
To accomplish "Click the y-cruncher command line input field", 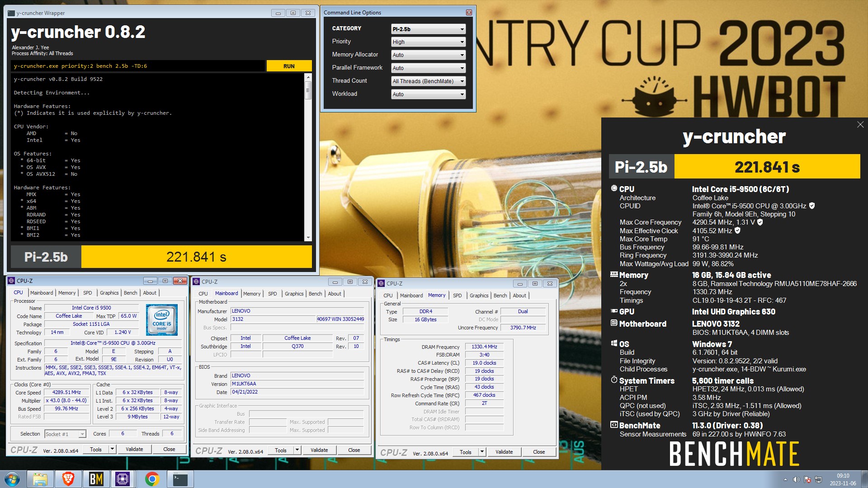I will pyautogui.click(x=138, y=66).
